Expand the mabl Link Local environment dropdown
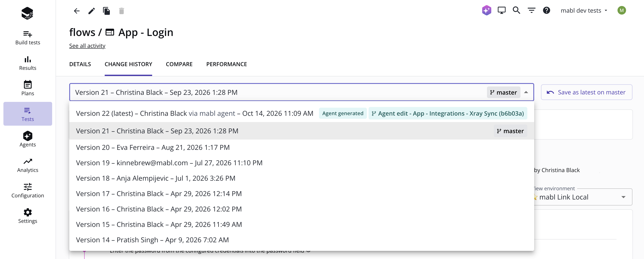This screenshot has height=259, width=644. click(x=623, y=197)
